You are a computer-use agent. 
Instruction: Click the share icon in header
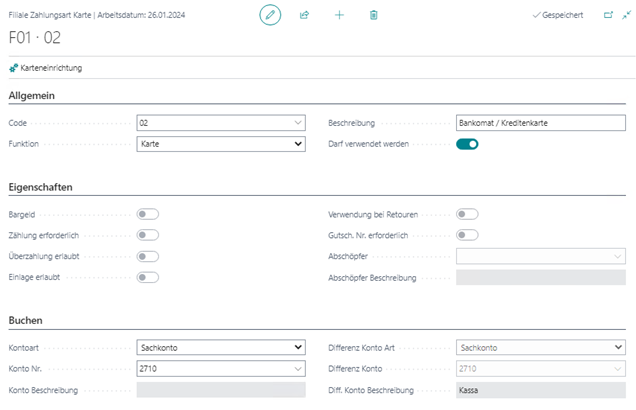[304, 16]
